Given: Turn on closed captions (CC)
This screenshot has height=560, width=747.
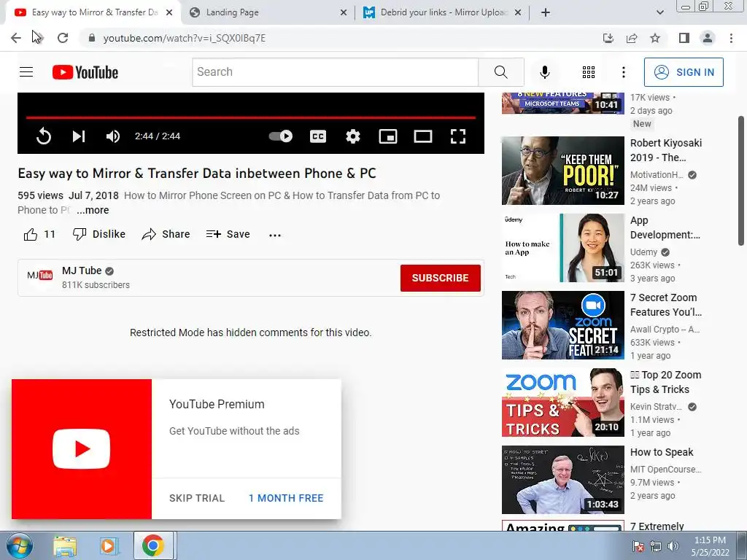Looking at the screenshot, I should click(318, 136).
